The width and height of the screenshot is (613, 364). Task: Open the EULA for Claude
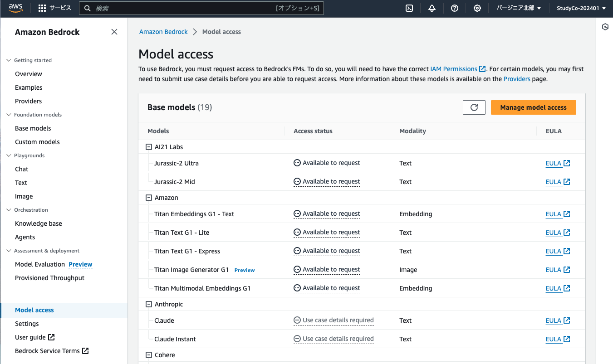tap(554, 320)
